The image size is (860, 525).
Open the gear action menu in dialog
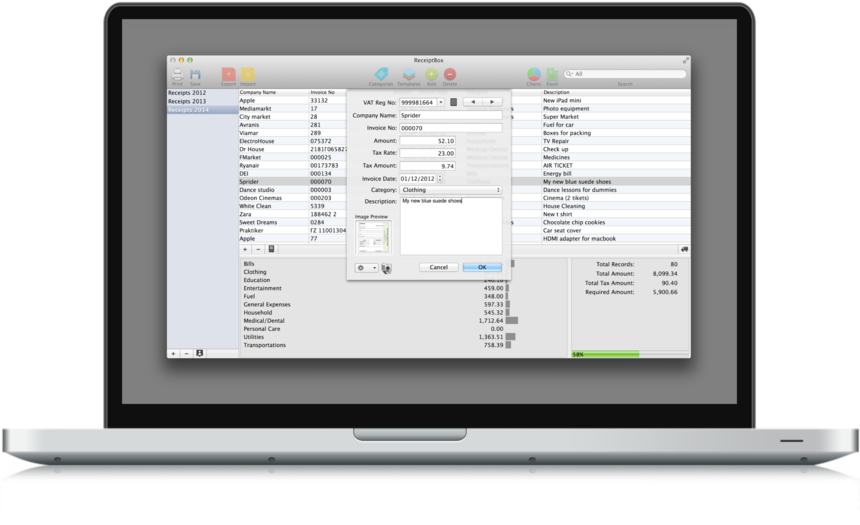pyautogui.click(x=366, y=268)
